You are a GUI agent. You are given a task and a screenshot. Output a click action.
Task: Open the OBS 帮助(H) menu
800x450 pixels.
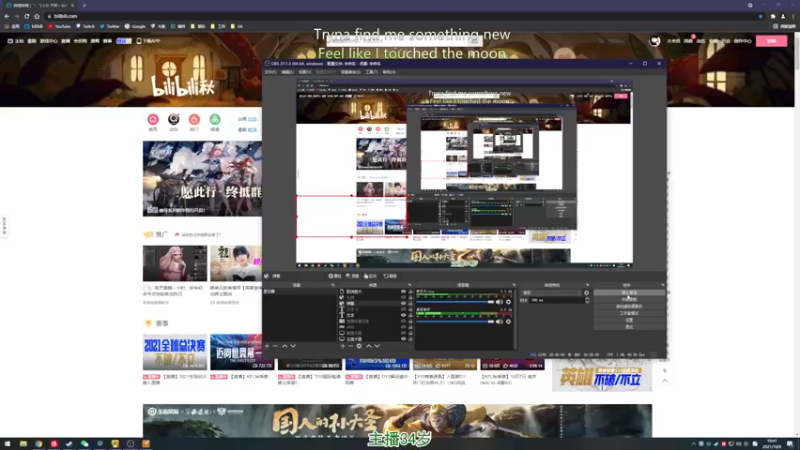pyautogui.click(x=389, y=72)
